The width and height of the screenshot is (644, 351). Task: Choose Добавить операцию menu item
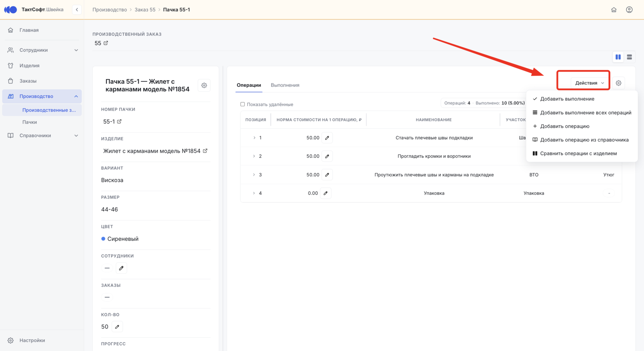point(582,126)
